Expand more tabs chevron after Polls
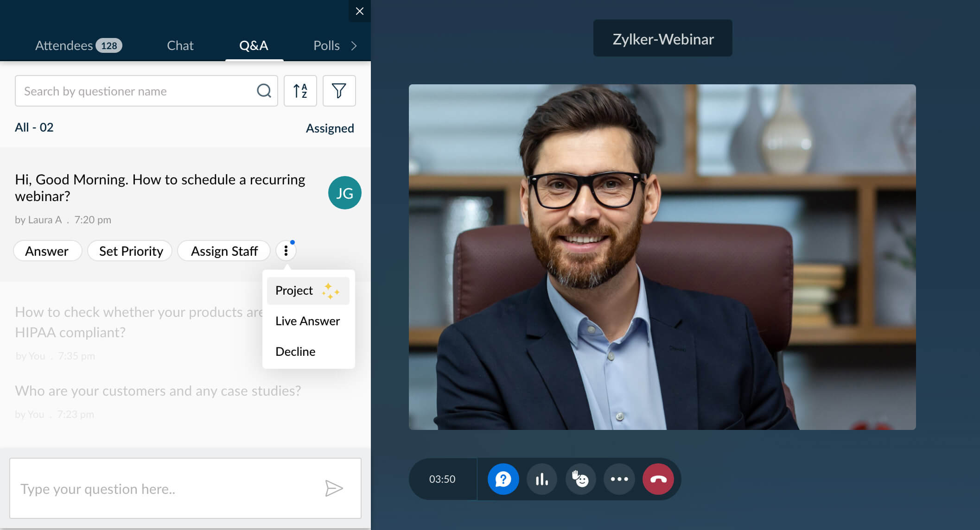The width and height of the screenshot is (980, 530). (x=354, y=45)
